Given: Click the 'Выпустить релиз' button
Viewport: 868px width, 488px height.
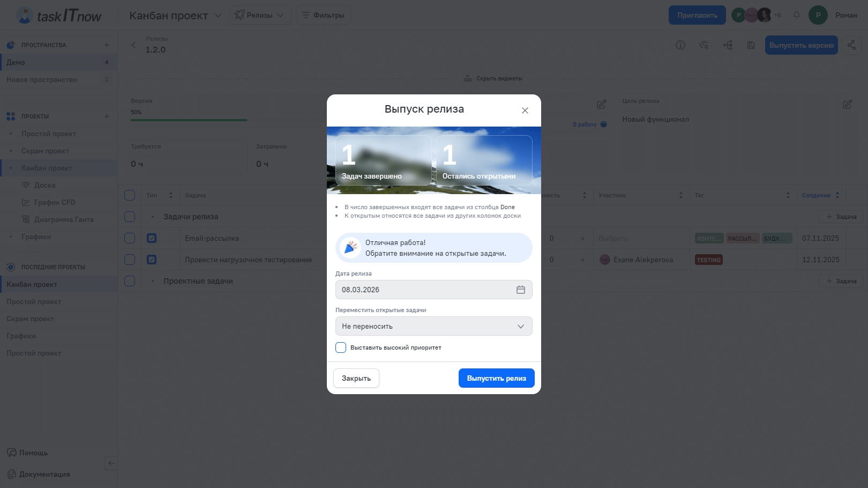Looking at the screenshot, I should 496,378.
